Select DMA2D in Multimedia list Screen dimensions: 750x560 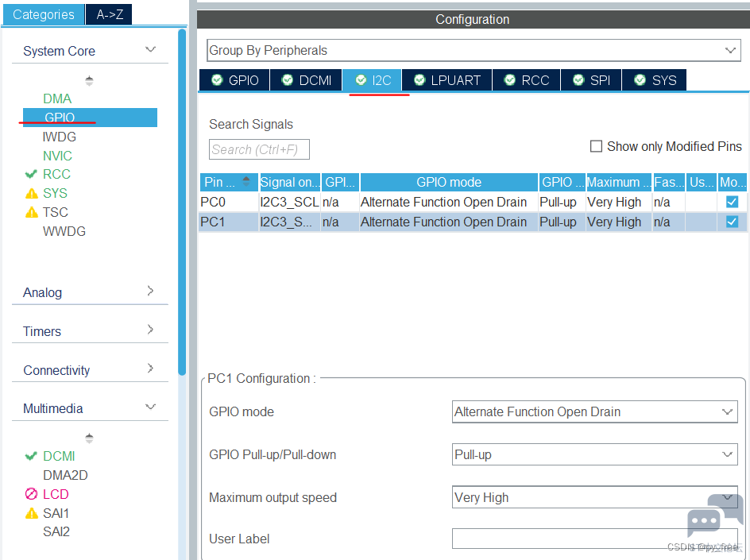[65, 475]
